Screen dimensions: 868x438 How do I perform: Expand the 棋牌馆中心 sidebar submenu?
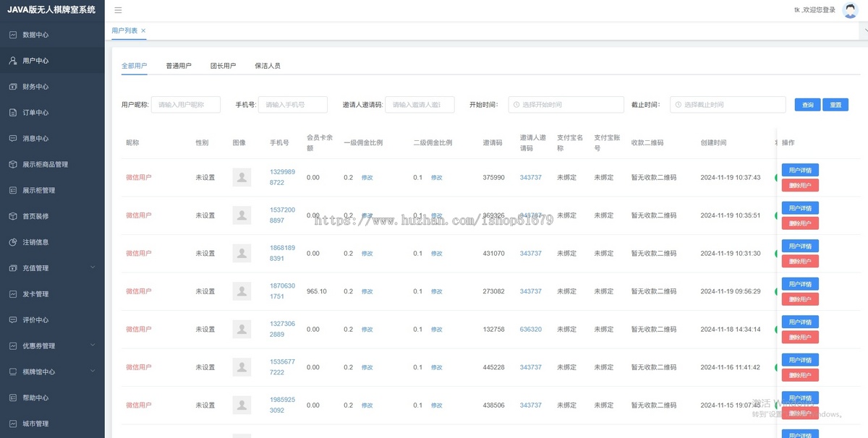coord(93,372)
